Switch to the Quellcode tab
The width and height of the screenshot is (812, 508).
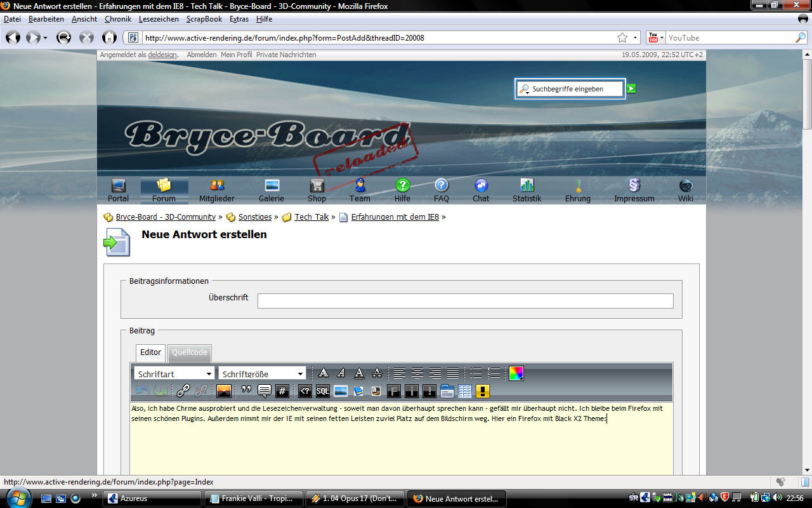click(189, 352)
